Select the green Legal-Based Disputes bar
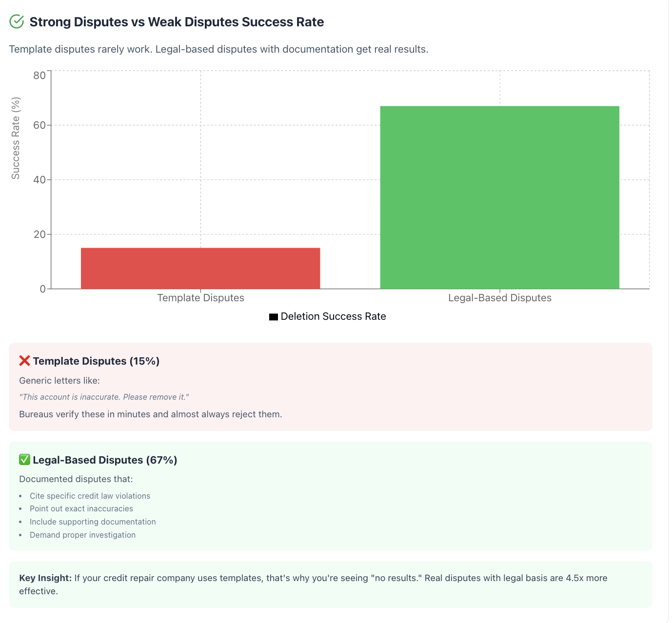The image size is (672, 623). click(x=500, y=197)
